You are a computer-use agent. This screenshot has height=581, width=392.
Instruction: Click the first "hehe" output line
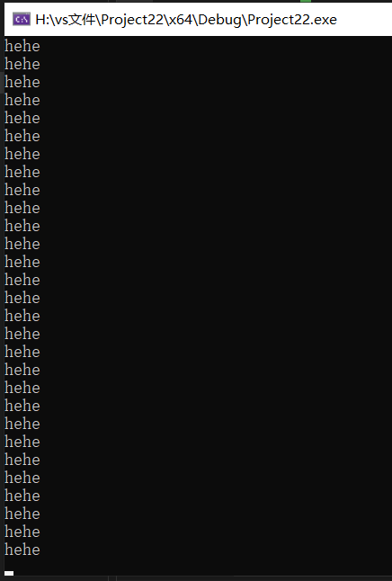[x=22, y=46]
